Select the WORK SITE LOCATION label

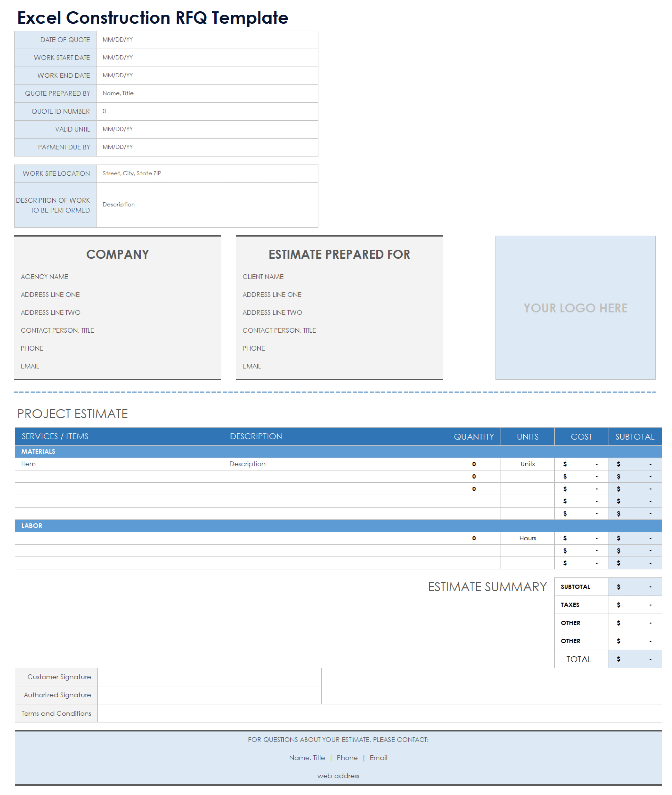(56, 173)
